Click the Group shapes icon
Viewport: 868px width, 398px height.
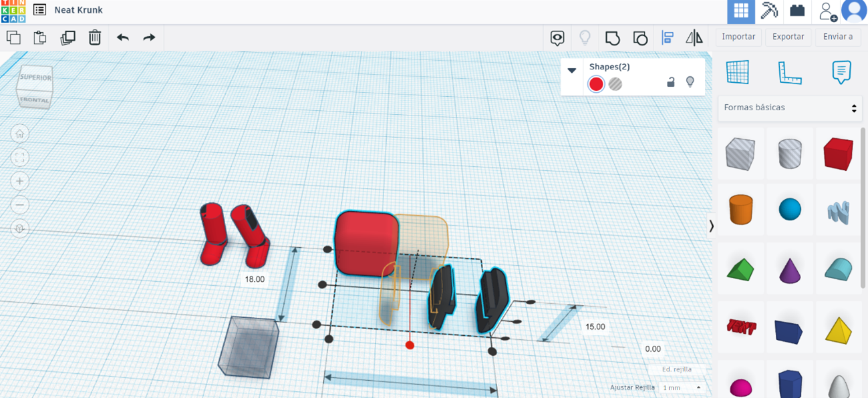click(613, 37)
